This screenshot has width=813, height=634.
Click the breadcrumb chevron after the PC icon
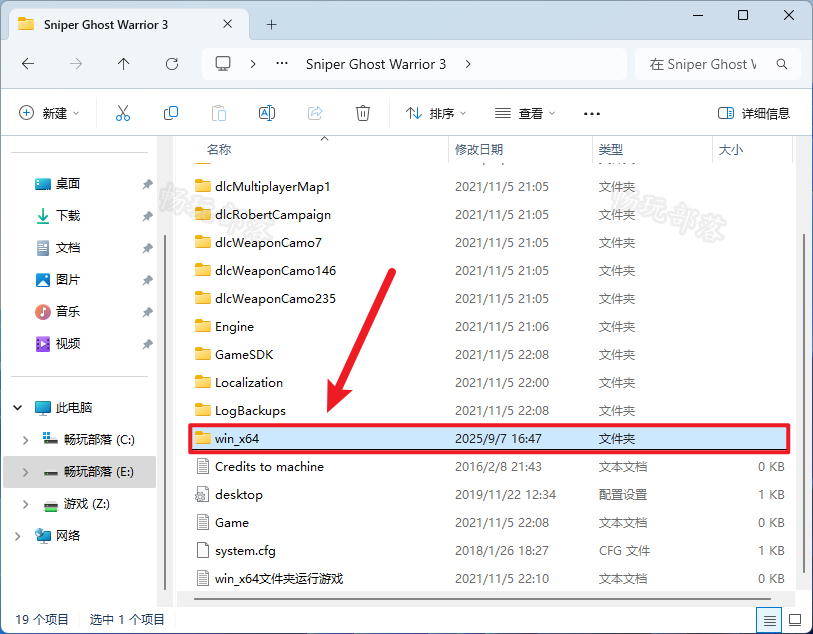click(253, 64)
